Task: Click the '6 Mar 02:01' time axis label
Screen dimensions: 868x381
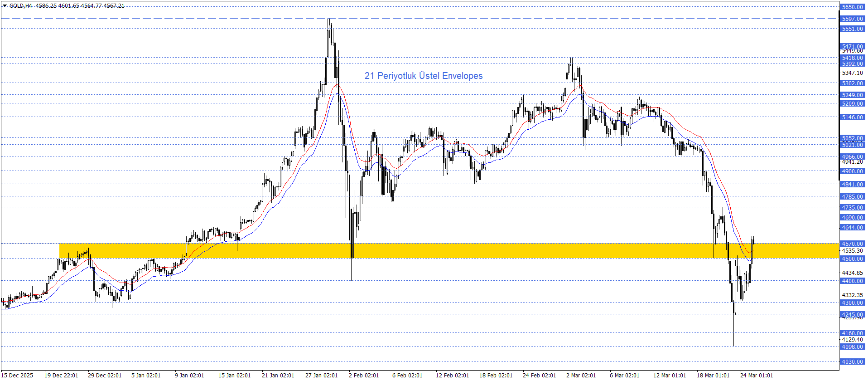Action: [x=625, y=376]
